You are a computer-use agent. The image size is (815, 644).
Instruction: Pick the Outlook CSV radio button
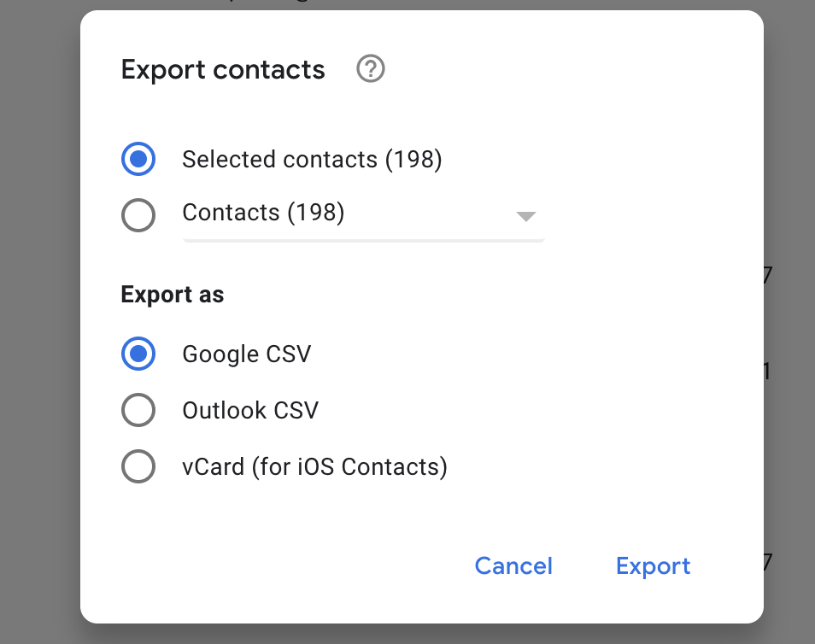[x=138, y=410]
